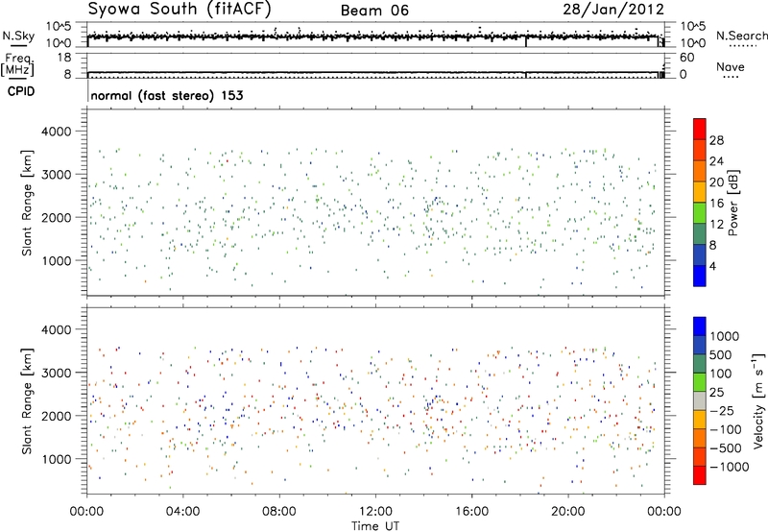Click the blue top Velocity colorbar segment
Screen dimensions: 768x532
[700, 326]
